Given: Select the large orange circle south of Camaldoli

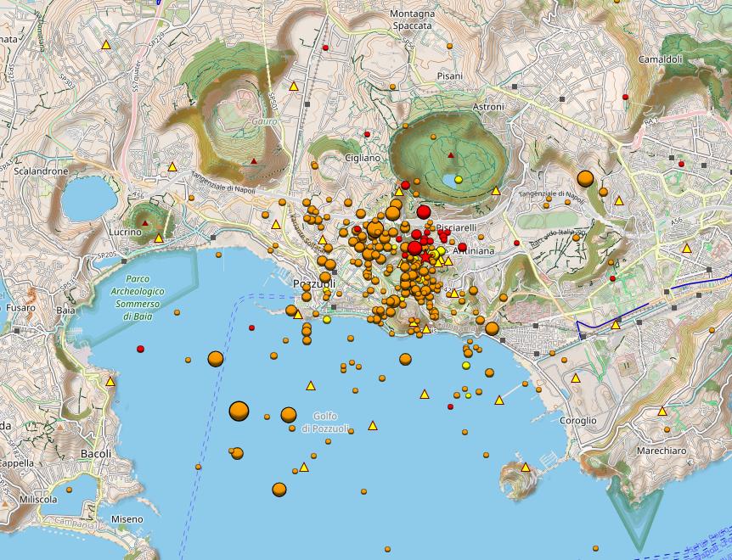Looking at the screenshot, I should click(585, 178).
